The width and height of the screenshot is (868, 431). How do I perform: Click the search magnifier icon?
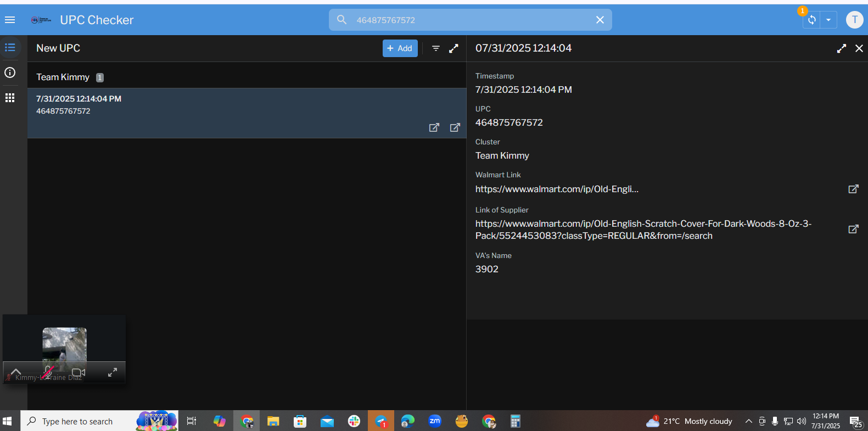tap(341, 20)
